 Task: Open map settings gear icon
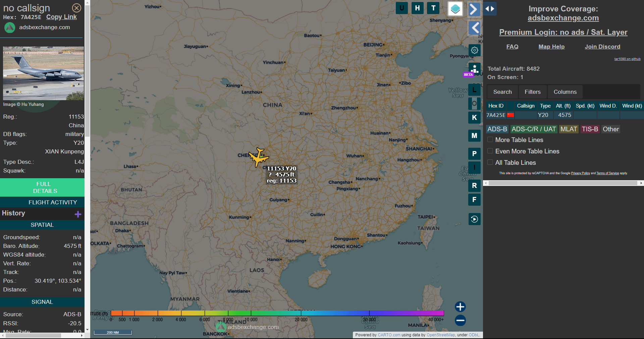point(474,50)
